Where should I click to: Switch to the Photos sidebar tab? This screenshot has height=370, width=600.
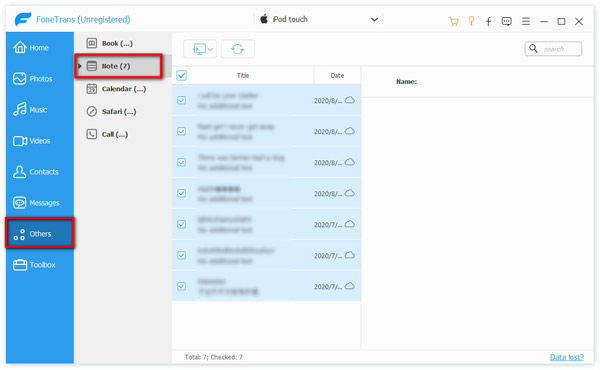coord(40,79)
